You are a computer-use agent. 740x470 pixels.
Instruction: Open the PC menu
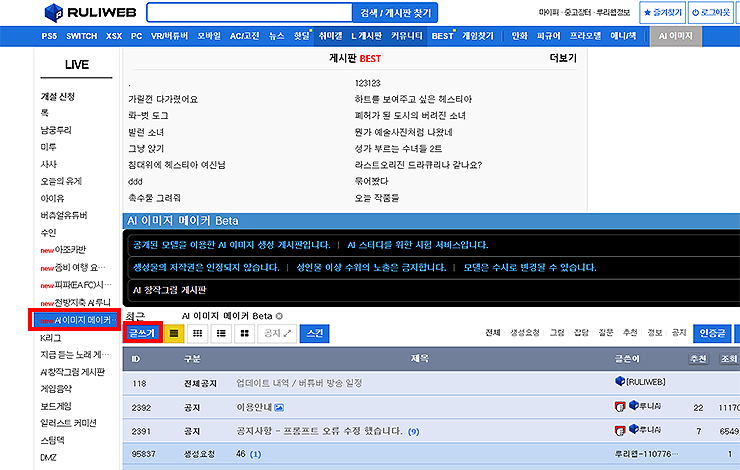point(136,36)
